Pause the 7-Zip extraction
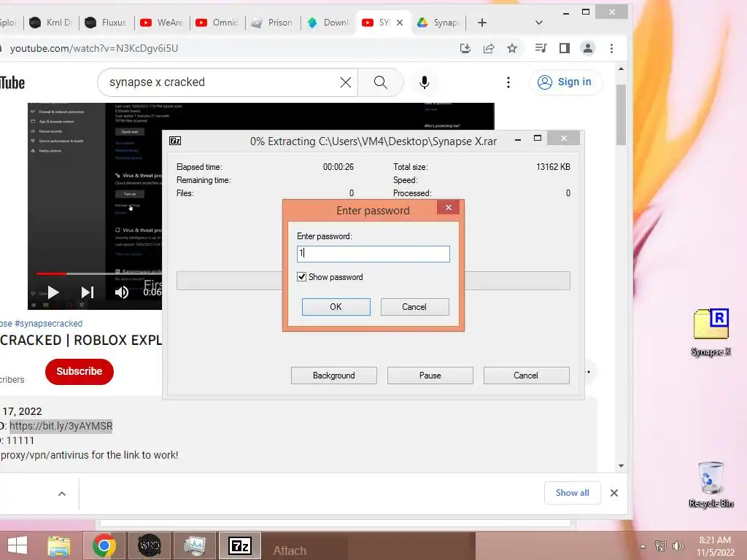The width and height of the screenshot is (747, 560). [x=430, y=376]
